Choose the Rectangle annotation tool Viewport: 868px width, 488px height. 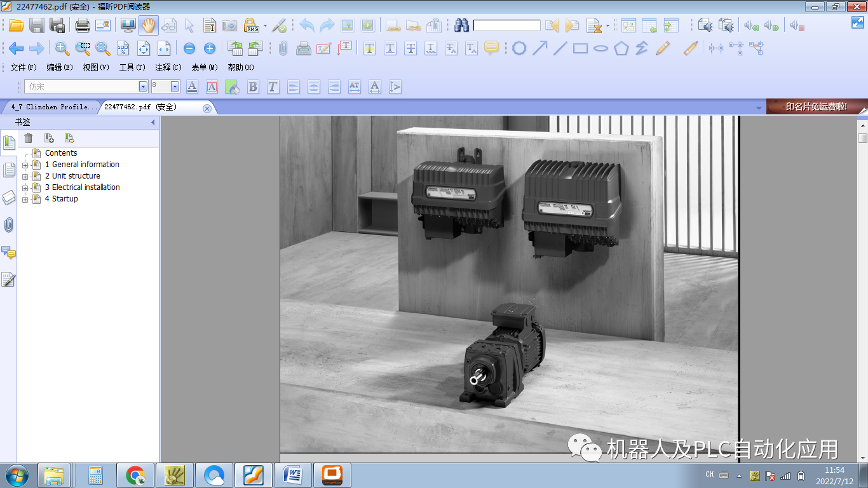(x=581, y=48)
